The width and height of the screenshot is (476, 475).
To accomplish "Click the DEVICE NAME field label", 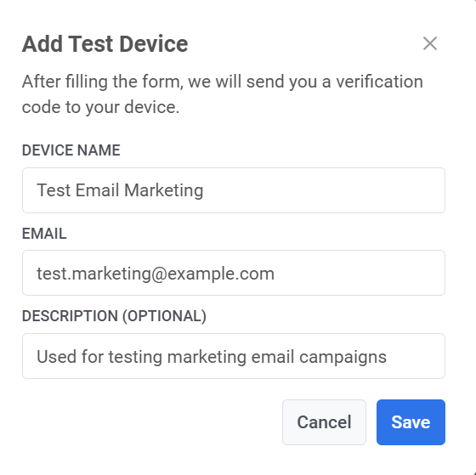I will [71, 150].
